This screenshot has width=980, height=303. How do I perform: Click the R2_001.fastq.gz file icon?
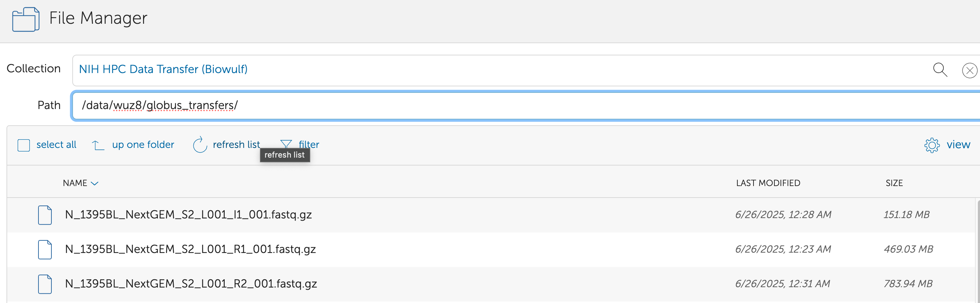(x=45, y=284)
